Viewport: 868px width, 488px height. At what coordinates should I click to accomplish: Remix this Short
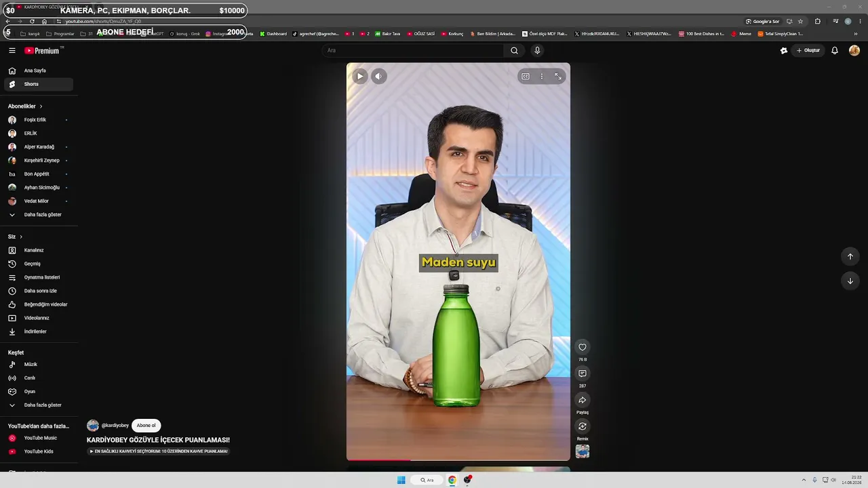click(582, 426)
